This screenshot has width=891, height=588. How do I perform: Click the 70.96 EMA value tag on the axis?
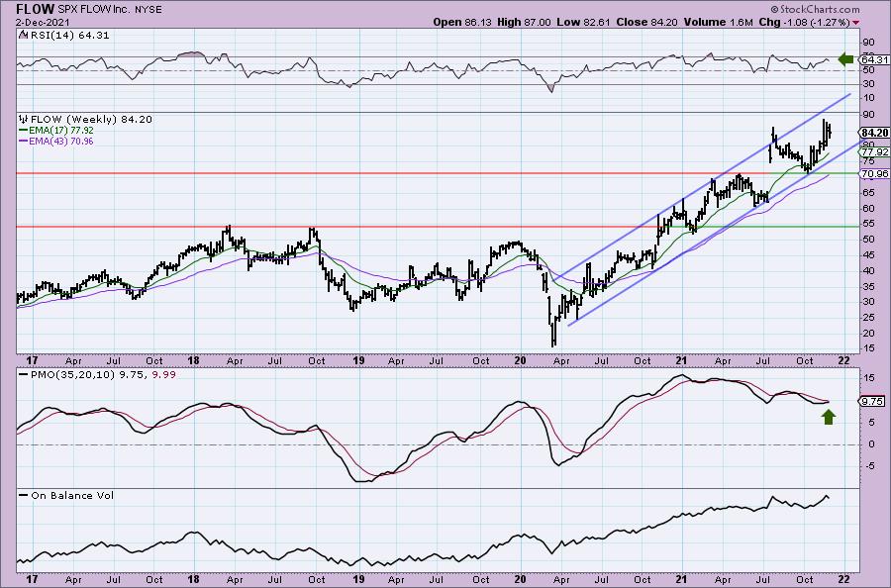pos(875,174)
